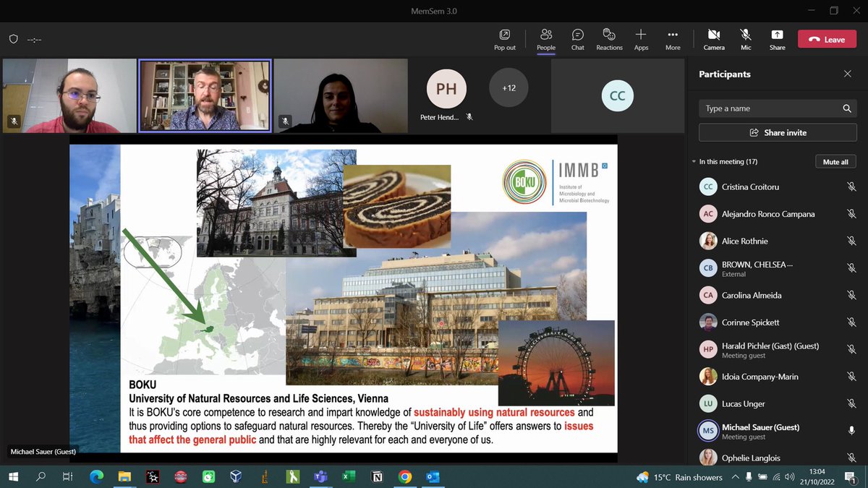Screen dimensions: 868x488
Task: Select Corinne Spickett in participants
Action: pos(778,322)
